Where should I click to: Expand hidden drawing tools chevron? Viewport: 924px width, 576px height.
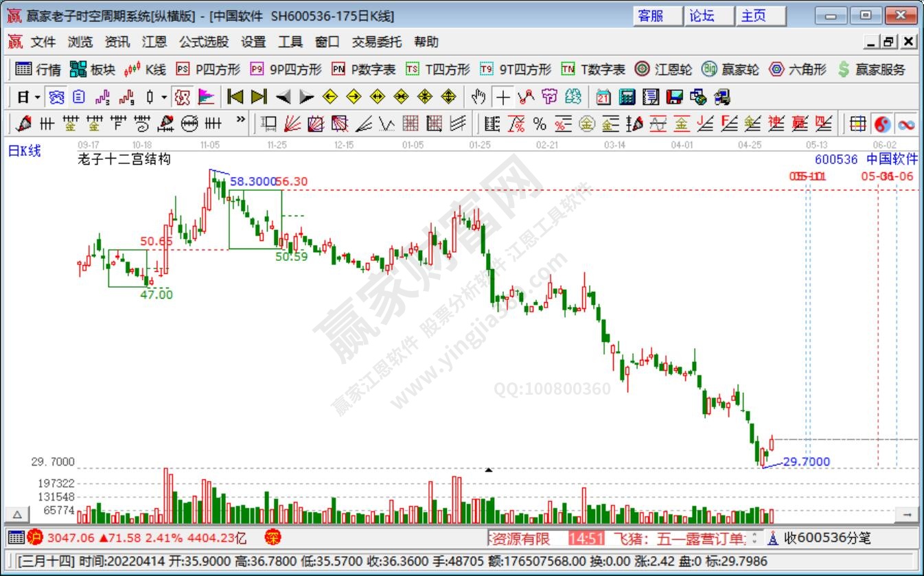[x=240, y=120]
